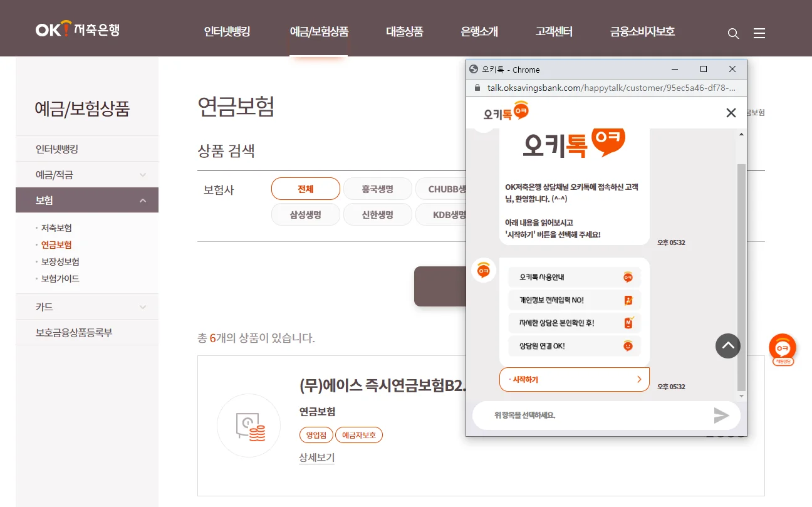This screenshot has height=507, width=812.
Task: Open 상세보기 for the 즉시연금보험 product
Action: 316,457
